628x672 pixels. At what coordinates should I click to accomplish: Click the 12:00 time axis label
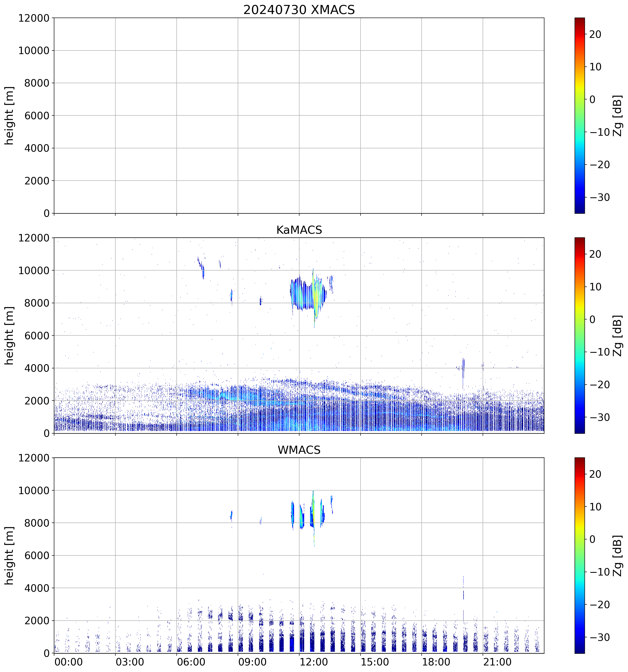tap(313, 662)
